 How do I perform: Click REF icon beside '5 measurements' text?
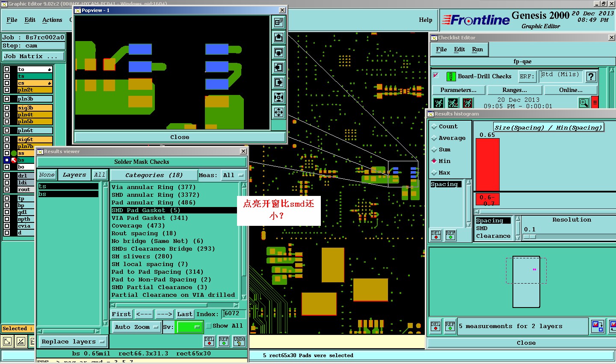[450, 326]
